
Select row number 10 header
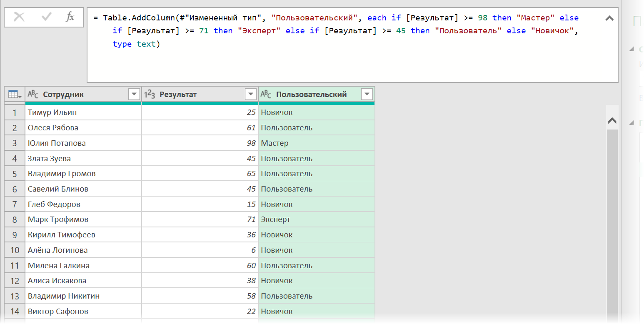[x=15, y=250]
